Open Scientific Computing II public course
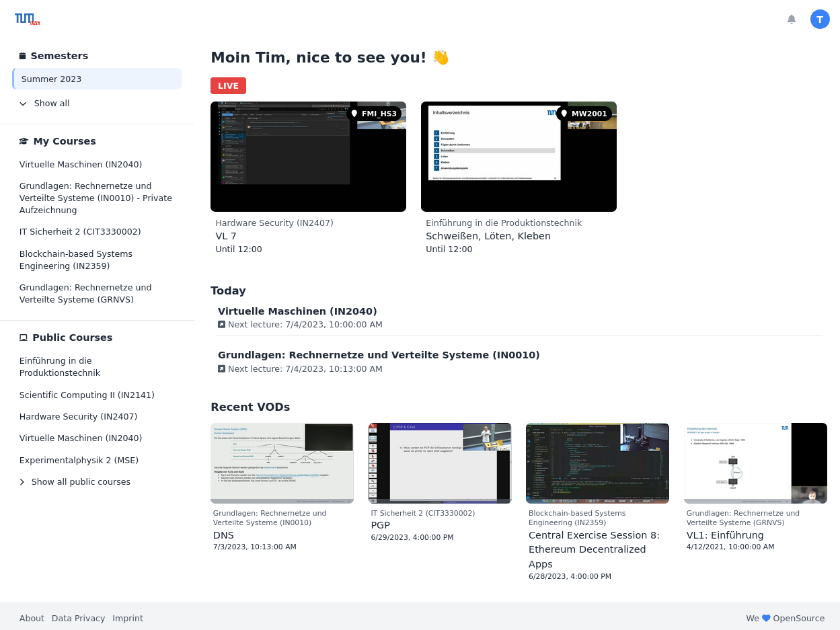840x630 pixels. (87, 395)
